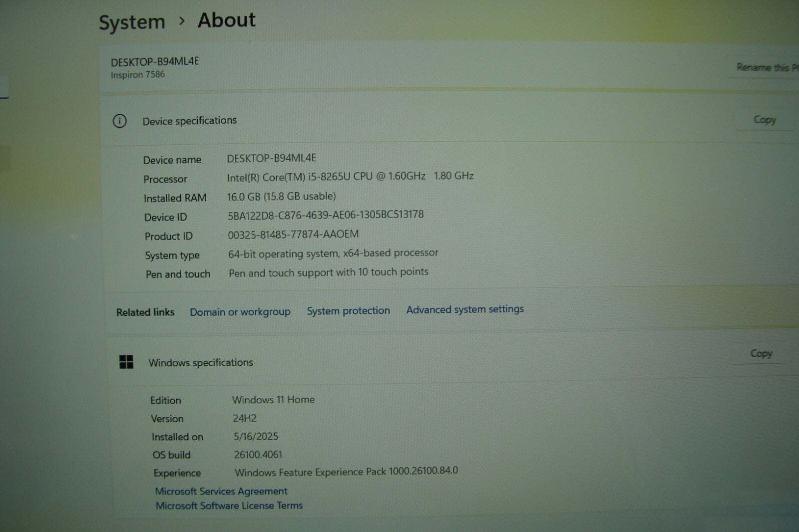This screenshot has height=532, width=799.
Task: Click the DESKTOP-B94ML4E name in the top card
Action: coord(155,62)
